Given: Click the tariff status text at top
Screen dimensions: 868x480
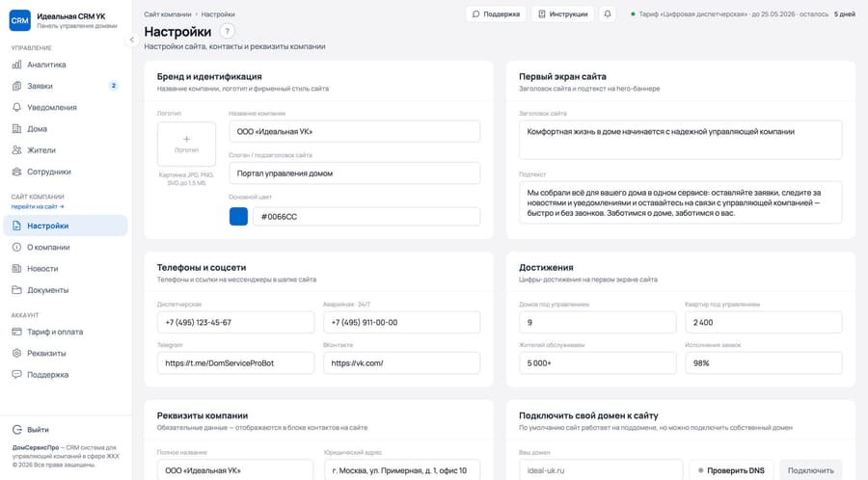Looking at the screenshot, I should (x=734, y=14).
